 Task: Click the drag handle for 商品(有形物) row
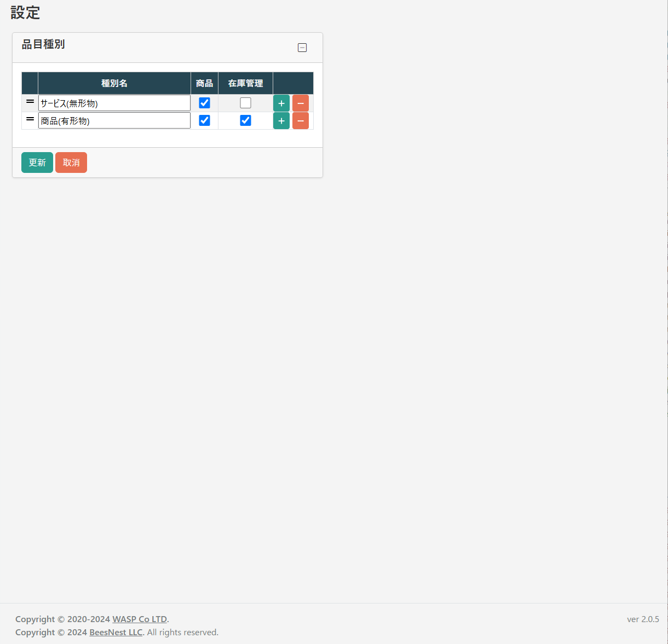[30, 119]
